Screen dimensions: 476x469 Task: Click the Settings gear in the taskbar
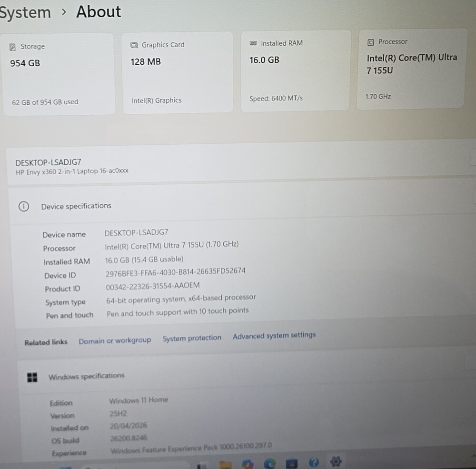336,462
